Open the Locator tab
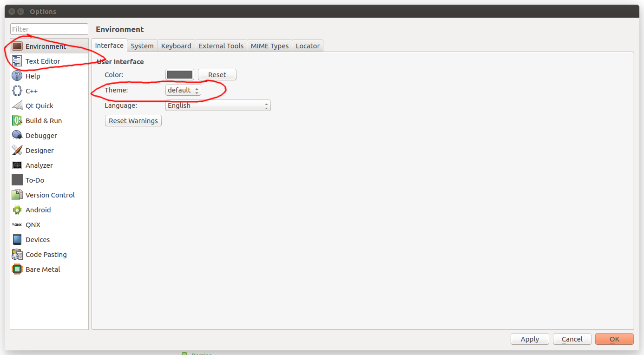The image size is (644, 355). [x=308, y=46]
